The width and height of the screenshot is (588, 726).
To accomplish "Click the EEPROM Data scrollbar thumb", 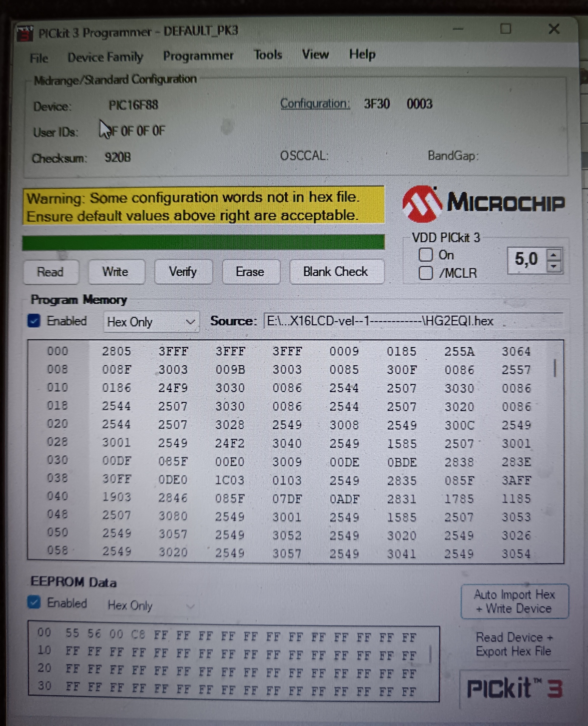I will coord(430,654).
